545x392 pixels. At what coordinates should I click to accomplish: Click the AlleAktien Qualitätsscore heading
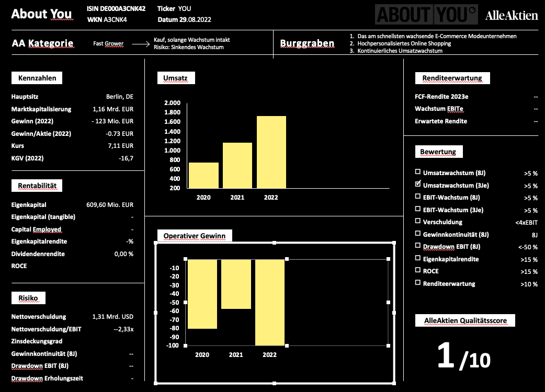tap(465, 320)
